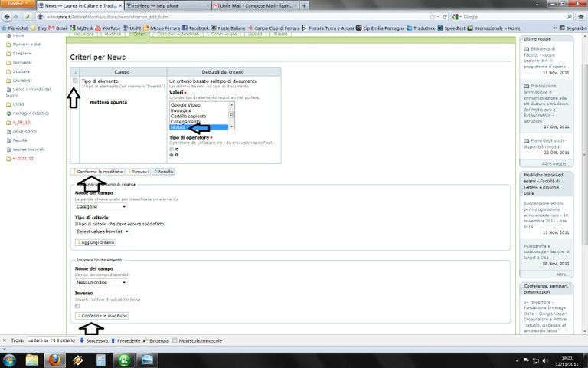Viewport: 588px width, 368px height.
Task: Click the Aggiungi criterio button
Action: [x=96, y=242]
